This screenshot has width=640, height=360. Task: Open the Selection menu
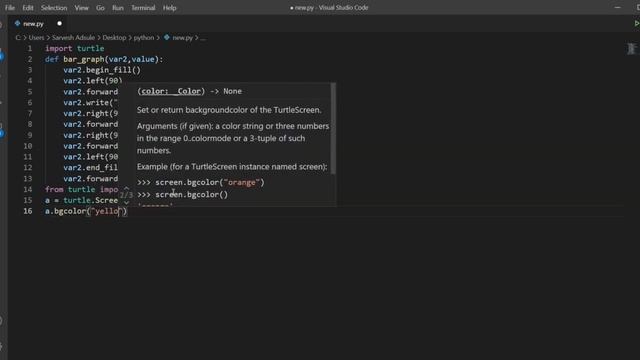coord(54,8)
